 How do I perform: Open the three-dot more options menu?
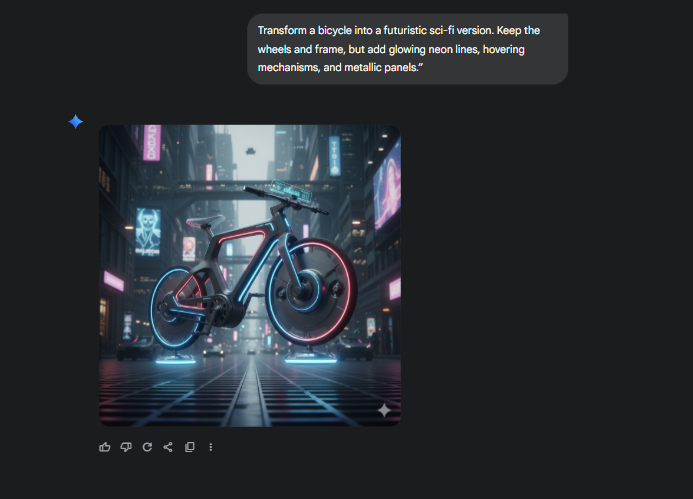tap(210, 447)
